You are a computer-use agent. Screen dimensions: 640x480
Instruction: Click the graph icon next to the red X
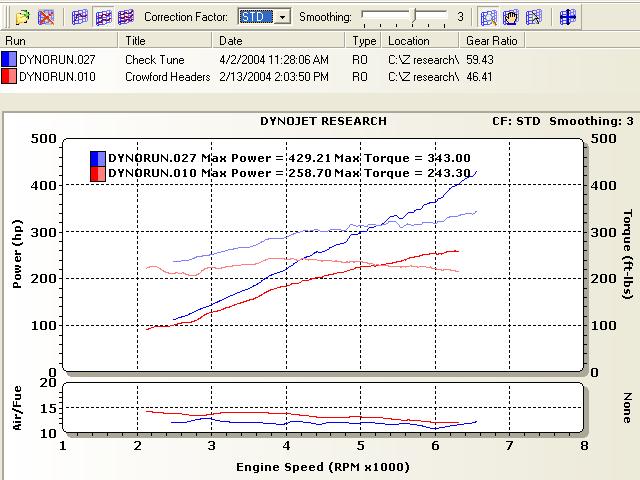click(x=80, y=17)
